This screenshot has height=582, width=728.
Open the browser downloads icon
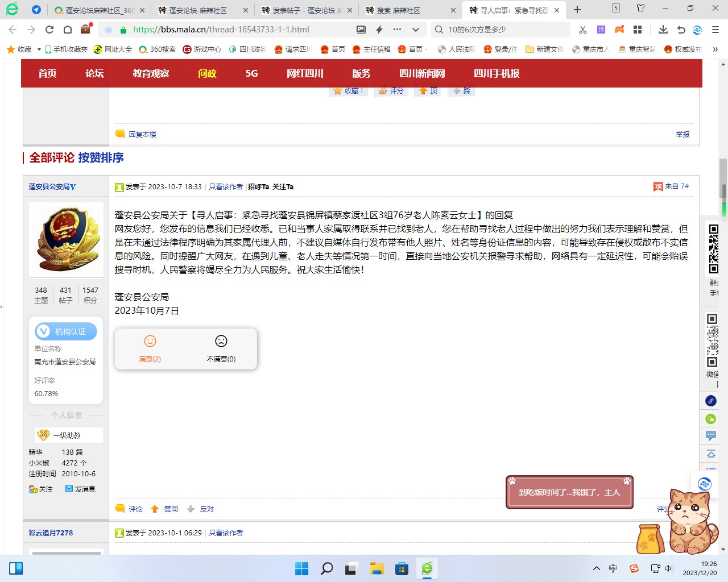click(663, 30)
